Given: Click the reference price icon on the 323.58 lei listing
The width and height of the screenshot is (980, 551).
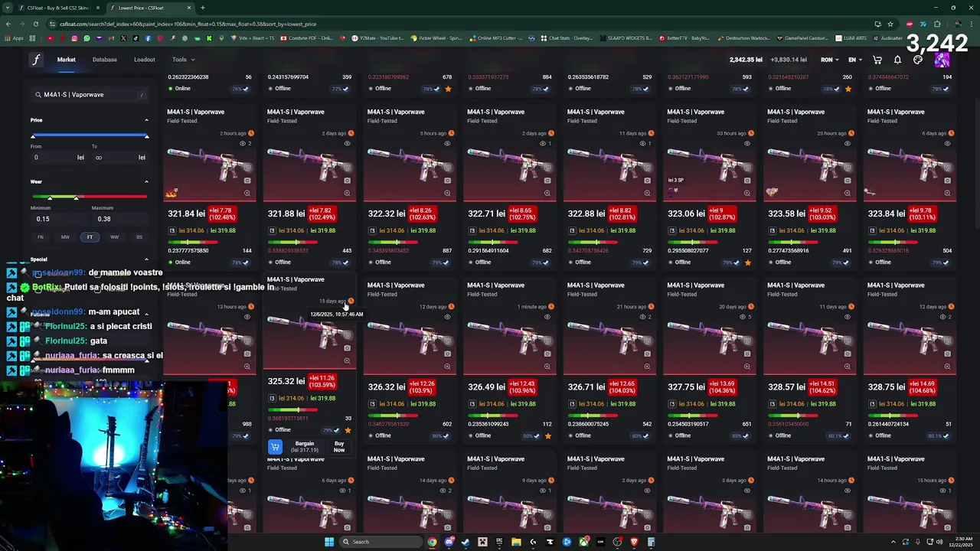Looking at the screenshot, I should click(773, 230).
